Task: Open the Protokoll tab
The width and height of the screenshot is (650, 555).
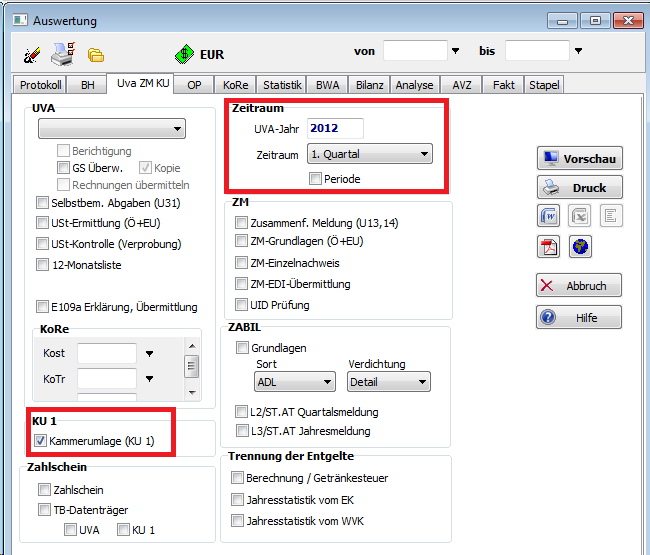Action: click(x=41, y=85)
